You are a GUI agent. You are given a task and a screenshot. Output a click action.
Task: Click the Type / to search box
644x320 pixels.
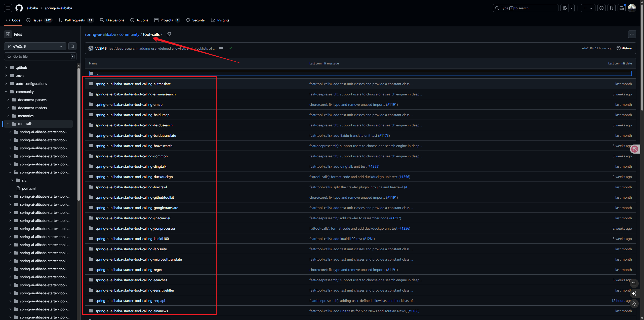(x=526, y=8)
